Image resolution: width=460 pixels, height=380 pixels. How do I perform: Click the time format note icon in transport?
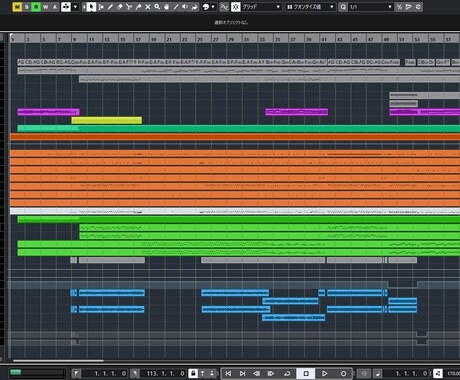tap(377, 373)
